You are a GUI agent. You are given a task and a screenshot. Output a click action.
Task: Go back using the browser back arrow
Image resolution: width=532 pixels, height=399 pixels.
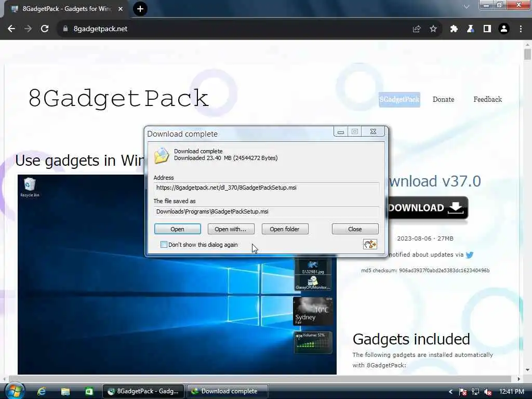pos(11,29)
